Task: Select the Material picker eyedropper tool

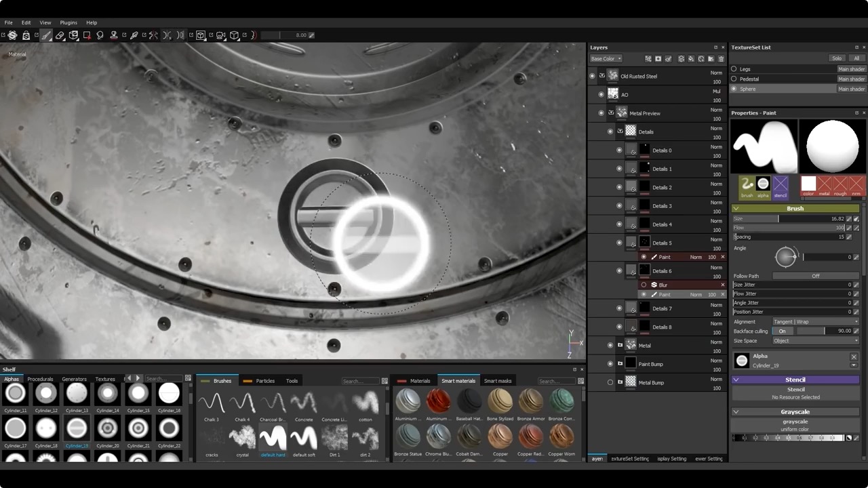Action: (x=134, y=35)
